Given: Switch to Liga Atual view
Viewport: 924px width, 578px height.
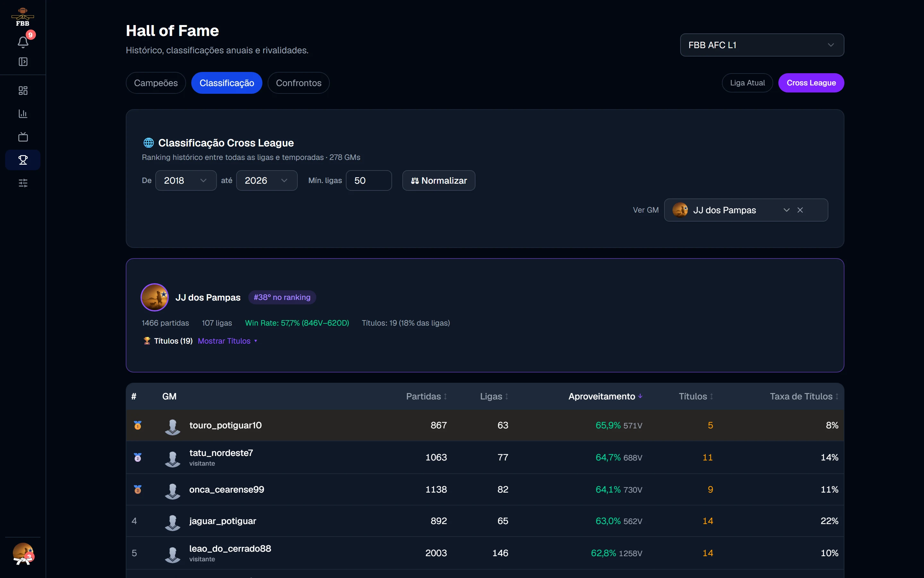Looking at the screenshot, I should tap(747, 83).
